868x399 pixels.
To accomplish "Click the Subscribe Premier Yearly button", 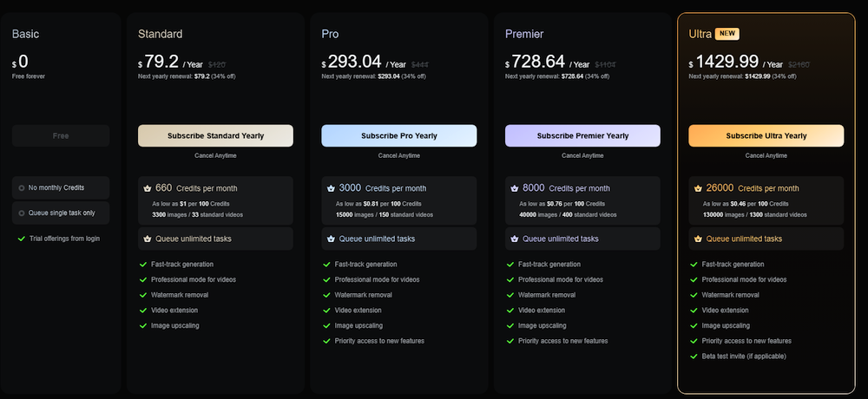I will pos(582,135).
